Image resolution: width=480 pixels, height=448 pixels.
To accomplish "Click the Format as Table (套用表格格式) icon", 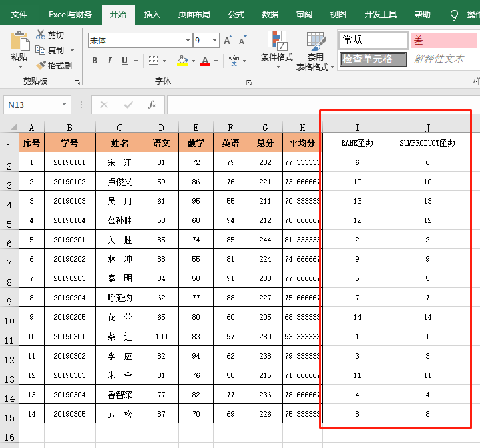I will pos(315,41).
